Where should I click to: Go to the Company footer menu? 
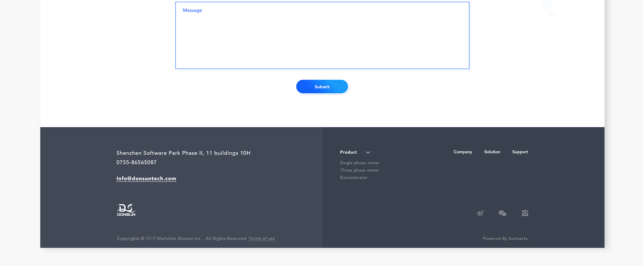462,152
